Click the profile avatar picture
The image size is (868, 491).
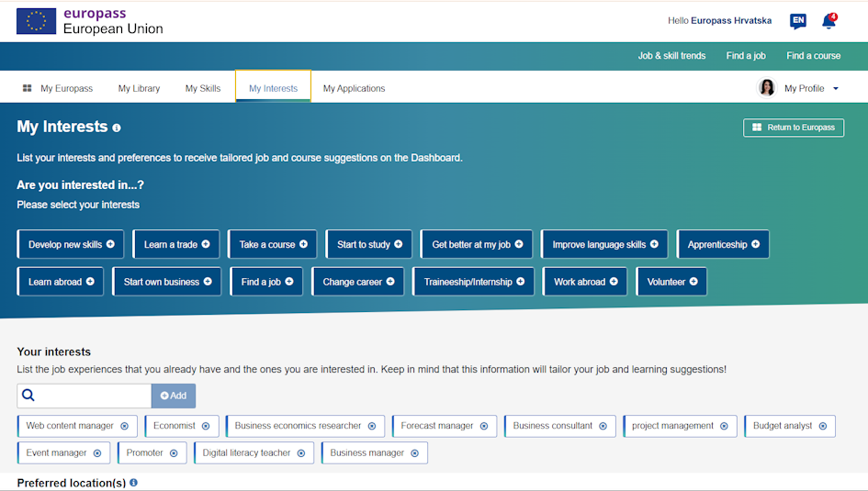coord(767,88)
